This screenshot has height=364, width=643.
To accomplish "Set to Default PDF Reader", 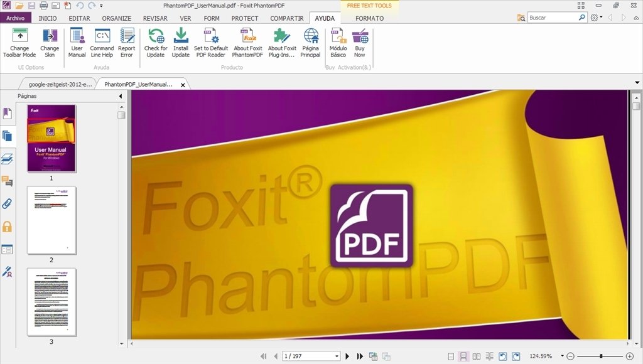I will [211, 43].
